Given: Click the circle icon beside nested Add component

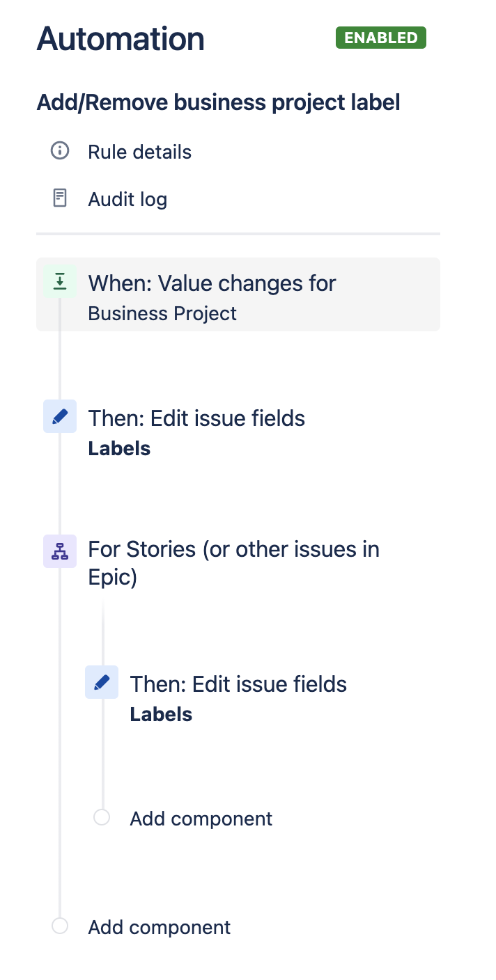Looking at the screenshot, I should (x=102, y=817).
